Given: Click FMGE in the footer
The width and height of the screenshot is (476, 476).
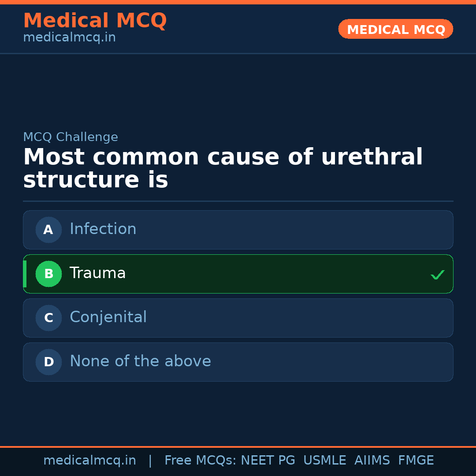Looking at the screenshot, I should point(416,461).
